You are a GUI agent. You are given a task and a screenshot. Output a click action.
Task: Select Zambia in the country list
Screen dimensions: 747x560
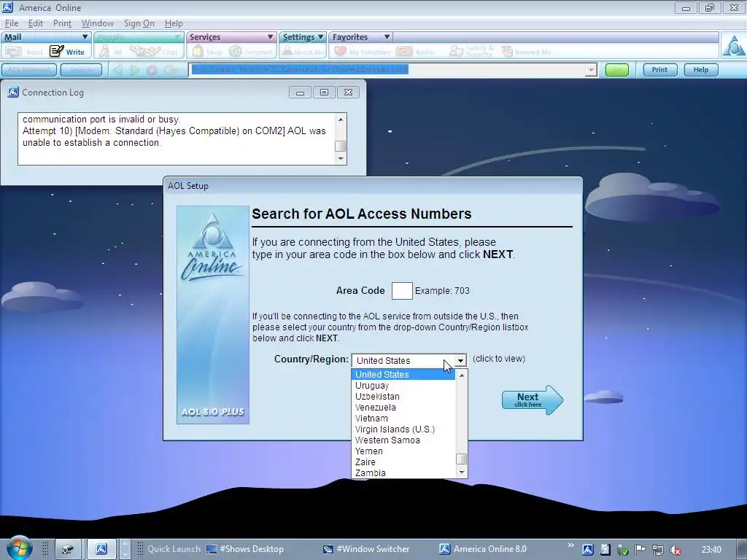(403, 472)
